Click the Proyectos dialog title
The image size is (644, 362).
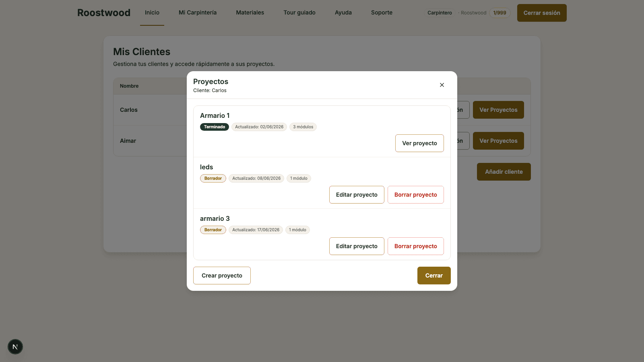(x=211, y=82)
